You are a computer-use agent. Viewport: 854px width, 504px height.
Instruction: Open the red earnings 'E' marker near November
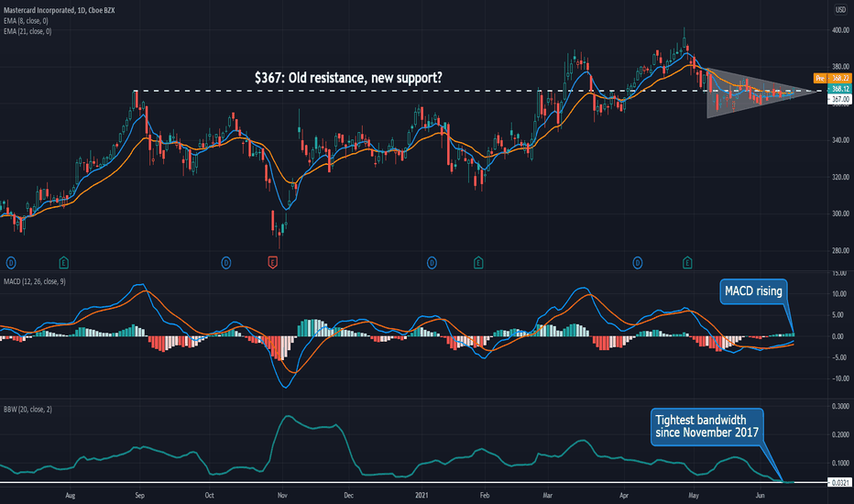click(x=273, y=263)
